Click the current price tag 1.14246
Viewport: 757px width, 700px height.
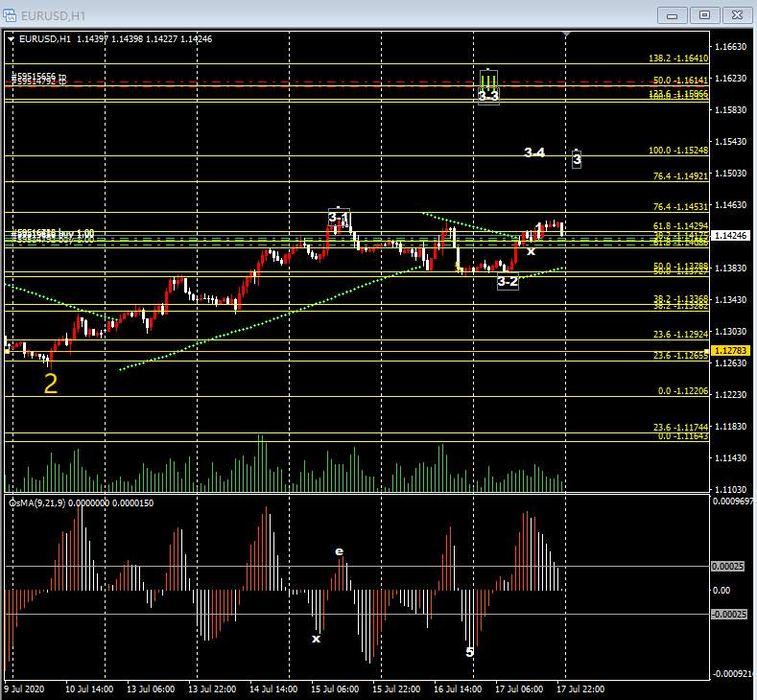730,236
